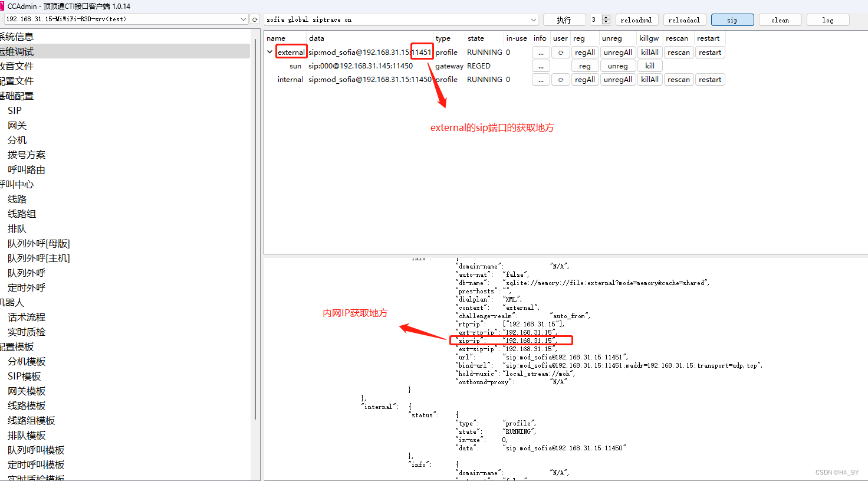
Task: Open the command dropdown showing sofia global siptrace
Action: click(x=533, y=19)
